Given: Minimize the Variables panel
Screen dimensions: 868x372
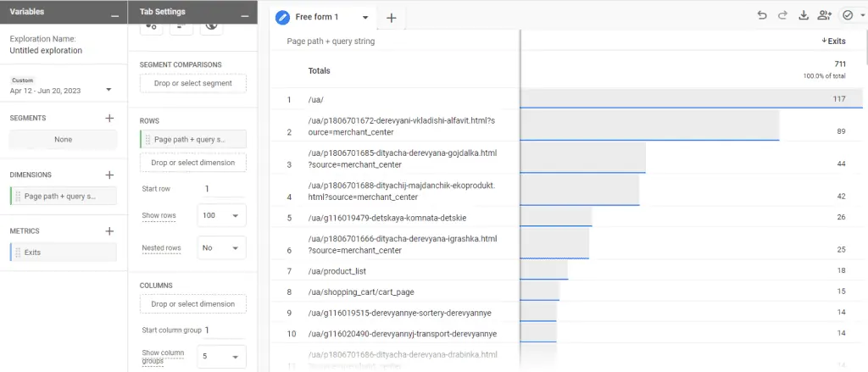Looking at the screenshot, I should [x=114, y=16].
